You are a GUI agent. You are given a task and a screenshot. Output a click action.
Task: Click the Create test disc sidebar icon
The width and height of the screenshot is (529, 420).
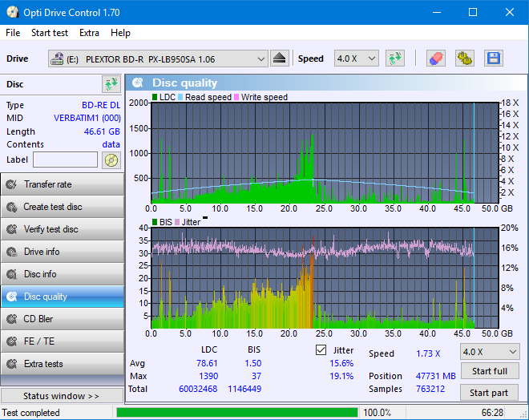click(x=11, y=207)
